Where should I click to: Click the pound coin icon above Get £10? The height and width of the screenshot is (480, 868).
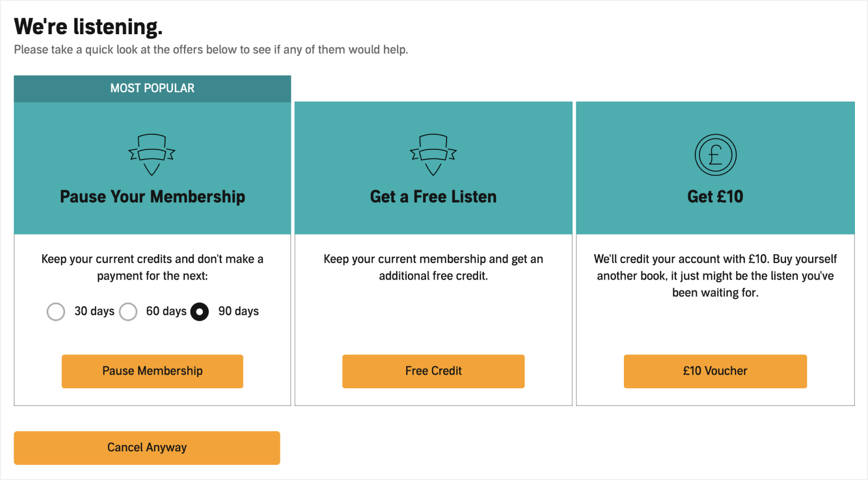(716, 155)
